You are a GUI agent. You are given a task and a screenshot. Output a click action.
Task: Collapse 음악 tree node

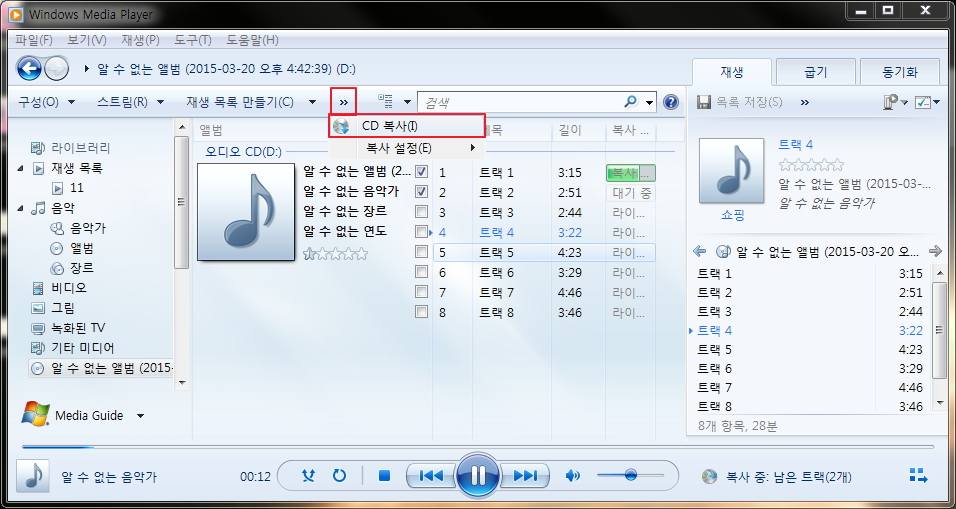click(21, 208)
